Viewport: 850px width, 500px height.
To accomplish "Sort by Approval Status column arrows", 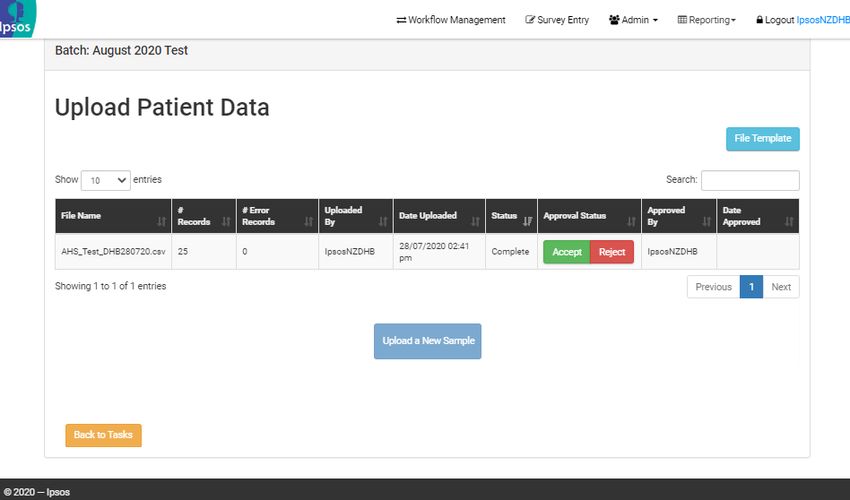I will [631, 221].
